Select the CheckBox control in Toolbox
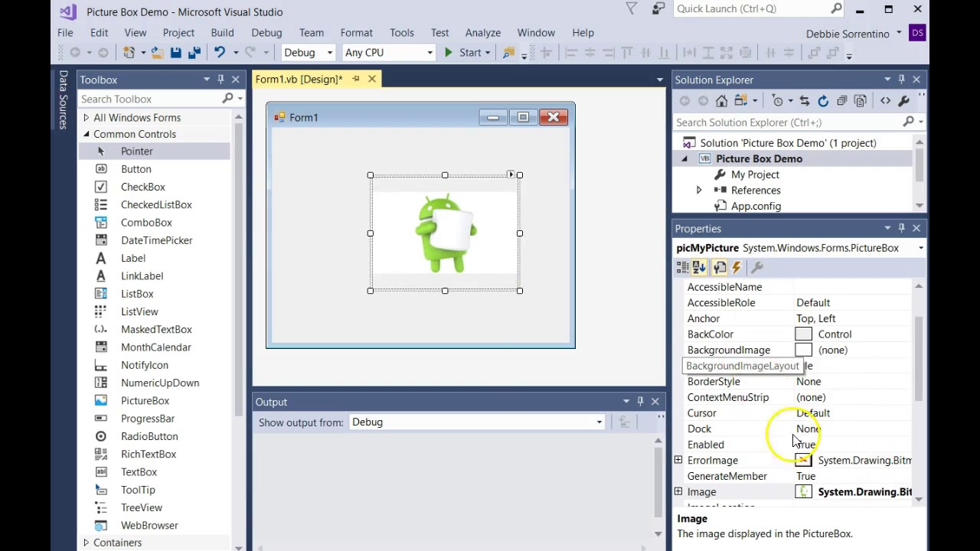The width and height of the screenshot is (980, 551). (x=154, y=187)
